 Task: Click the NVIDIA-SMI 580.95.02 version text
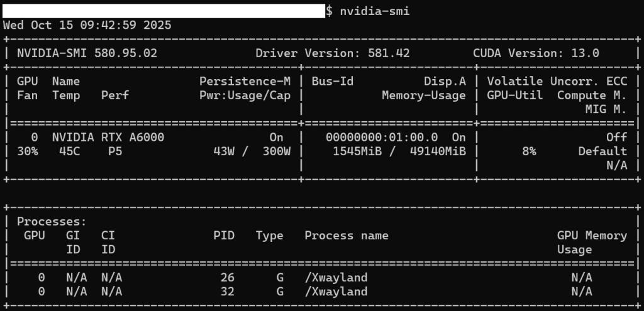87,53
